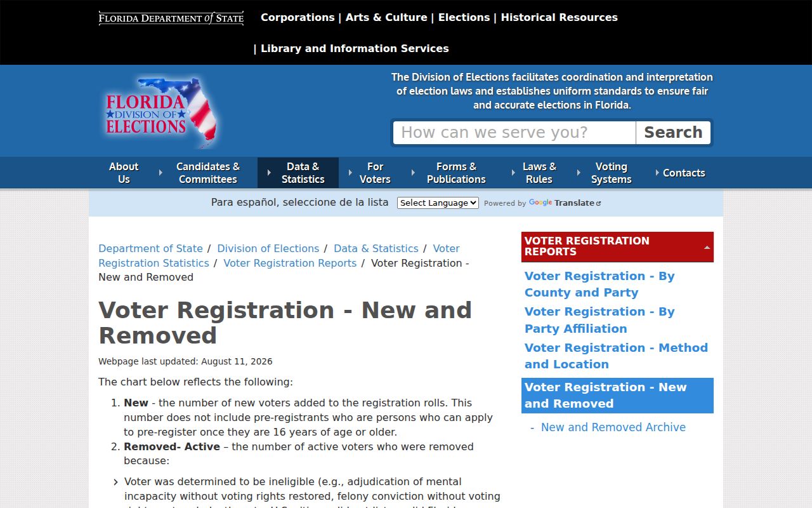The width and height of the screenshot is (812, 508).
Task: Click the Voter Registration Statistics breadcrumb
Action: point(154,263)
